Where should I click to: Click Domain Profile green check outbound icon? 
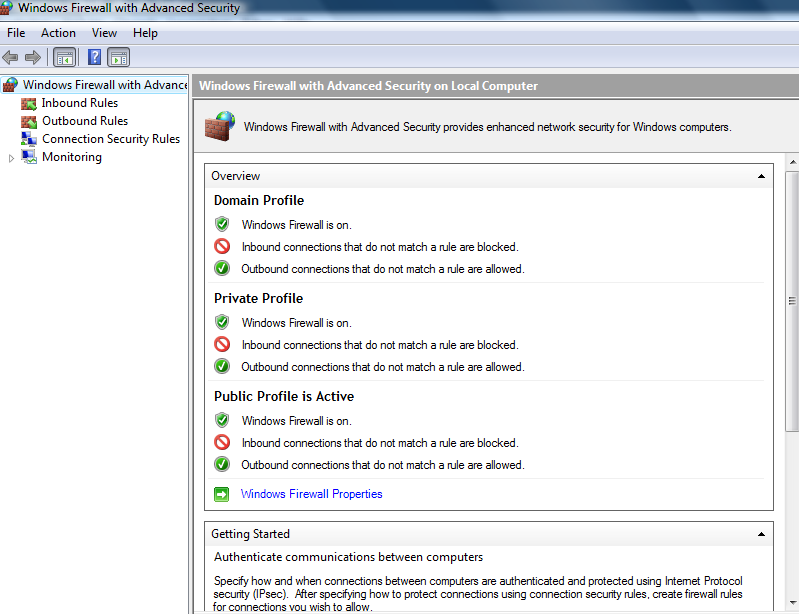click(222, 268)
